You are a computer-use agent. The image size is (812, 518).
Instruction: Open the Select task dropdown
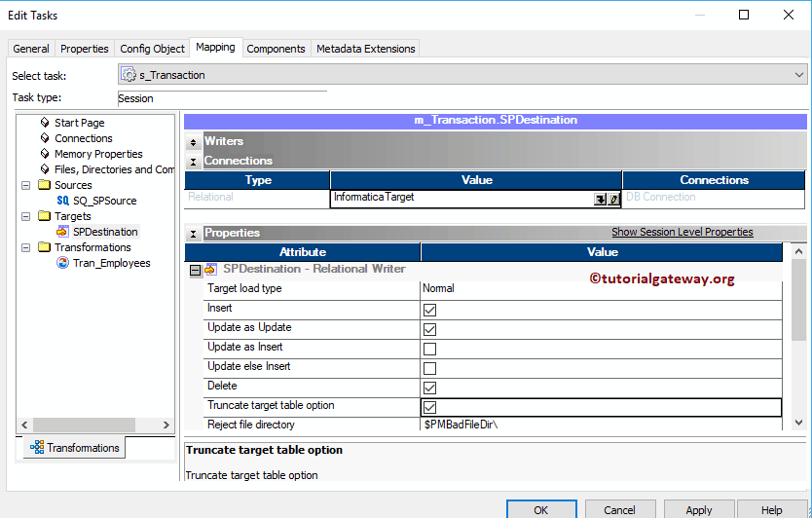tap(799, 74)
